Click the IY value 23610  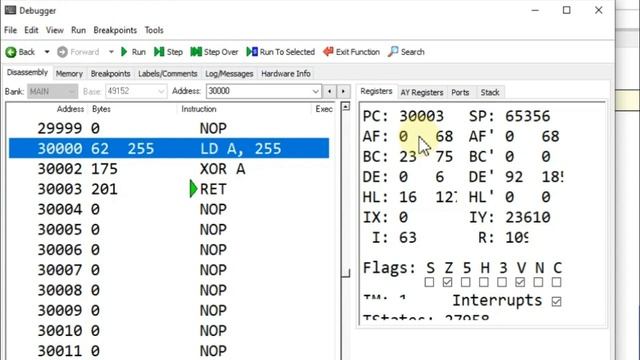point(527,218)
